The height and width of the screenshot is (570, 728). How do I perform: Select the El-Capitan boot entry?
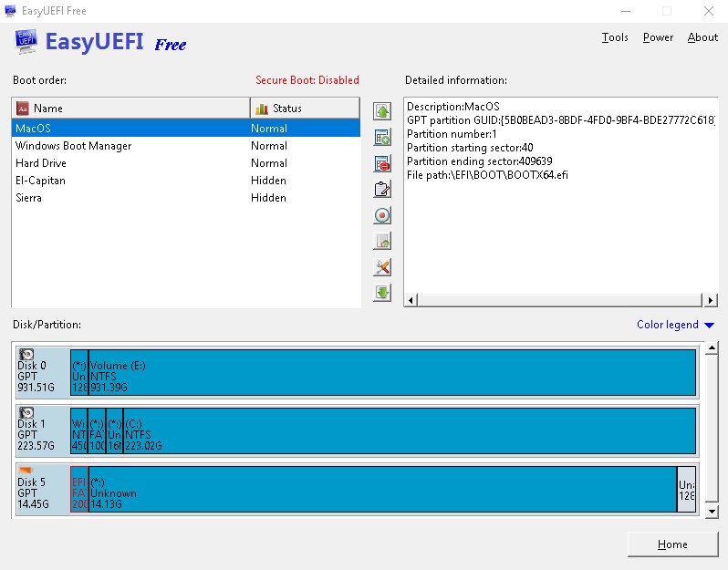pyautogui.click(x=186, y=180)
